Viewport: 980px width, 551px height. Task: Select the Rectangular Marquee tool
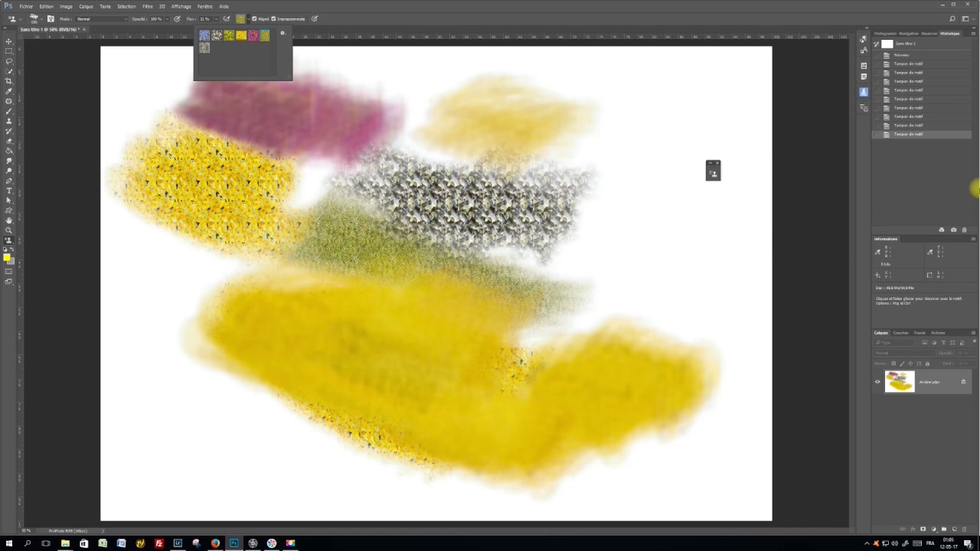pos(9,51)
